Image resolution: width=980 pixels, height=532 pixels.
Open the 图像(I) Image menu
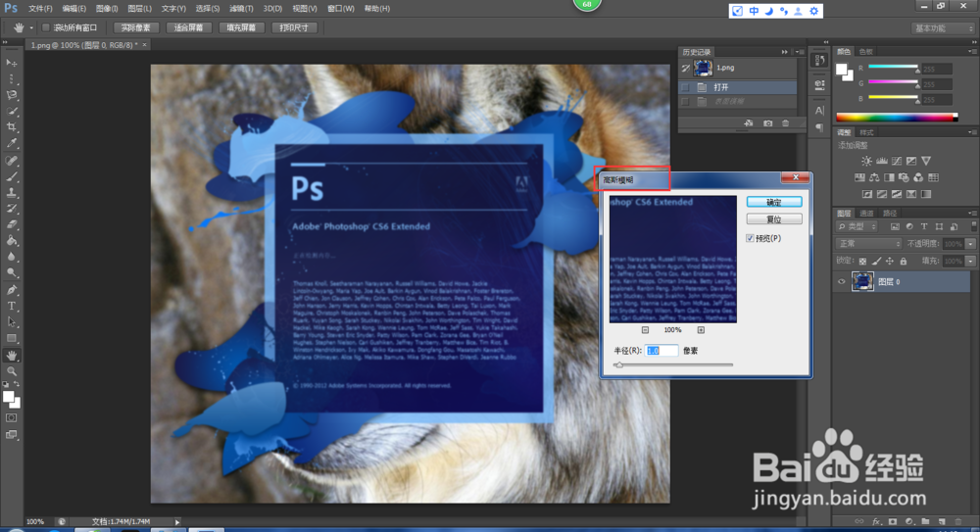tap(107, 9)
